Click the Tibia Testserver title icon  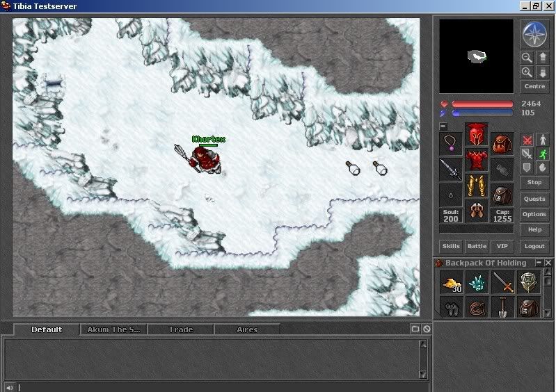[6, 6]
